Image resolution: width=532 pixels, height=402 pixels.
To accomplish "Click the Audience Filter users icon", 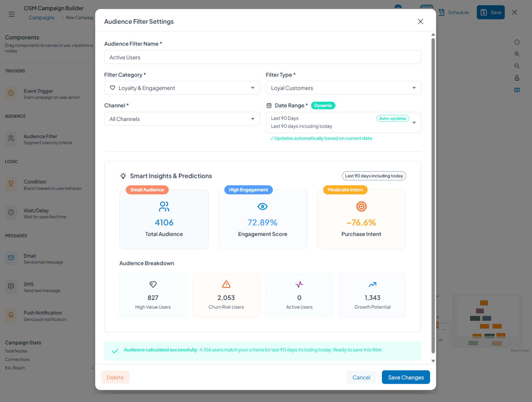I will pos(11,139).
